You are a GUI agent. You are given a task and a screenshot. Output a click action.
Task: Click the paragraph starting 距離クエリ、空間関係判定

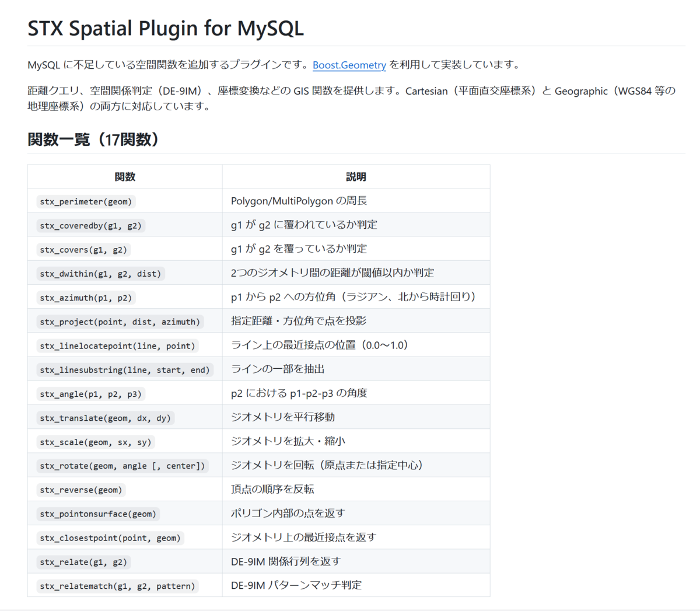point(352,98)
